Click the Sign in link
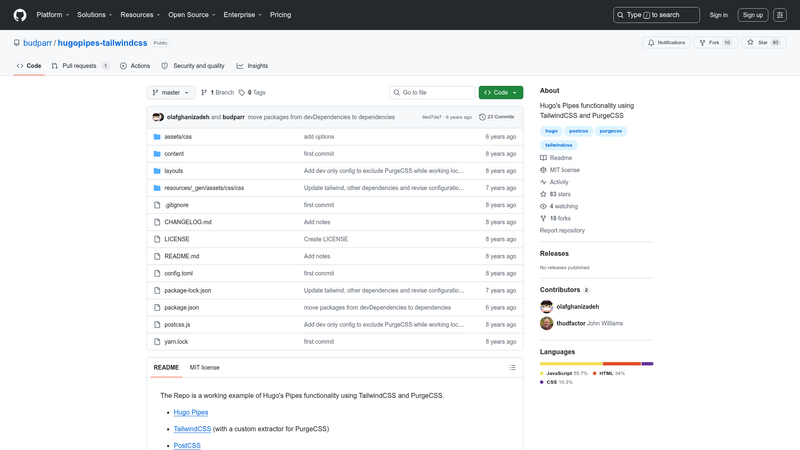This screenshot has width=800, height=450. tap(718, 15)
